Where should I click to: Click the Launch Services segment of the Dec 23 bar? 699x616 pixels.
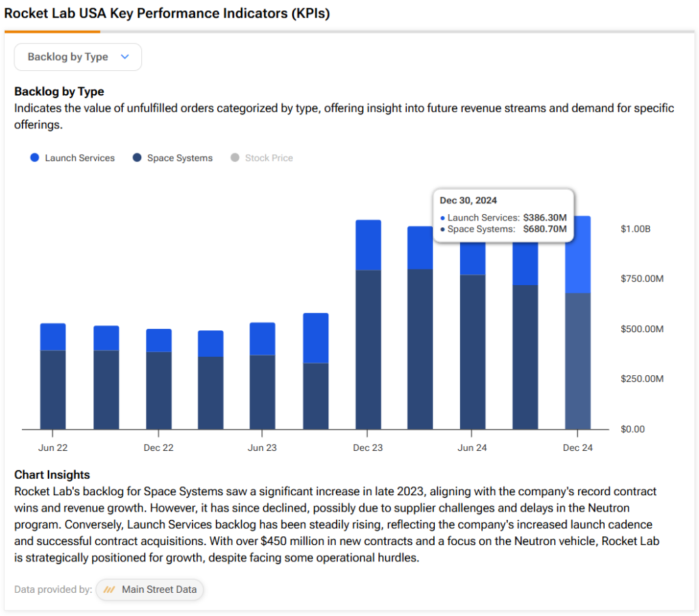tap(368, 245)
